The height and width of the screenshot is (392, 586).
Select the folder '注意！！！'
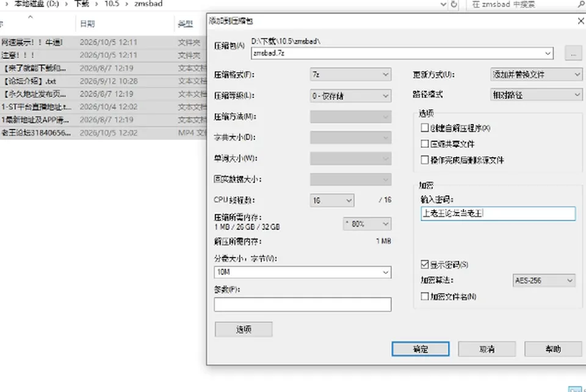coord(103,56)
